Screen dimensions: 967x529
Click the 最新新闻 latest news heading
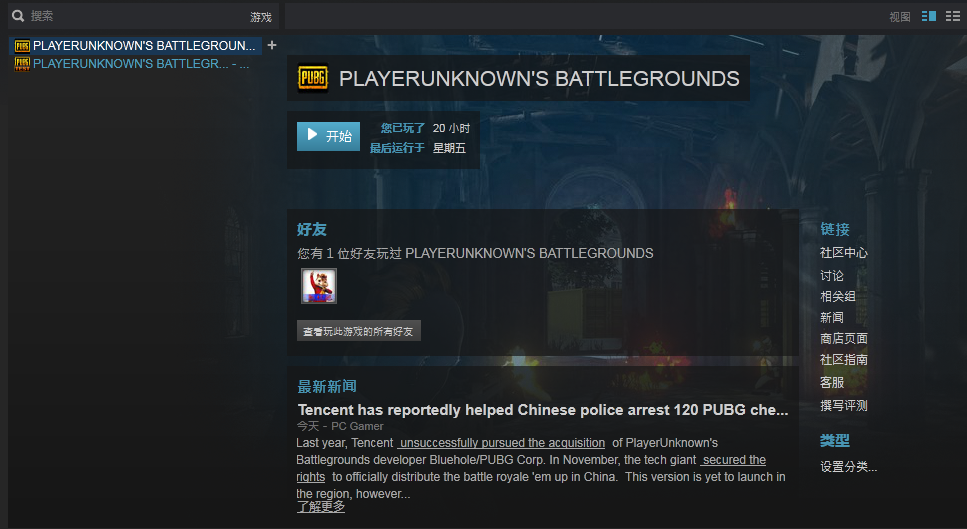[327, 387]
